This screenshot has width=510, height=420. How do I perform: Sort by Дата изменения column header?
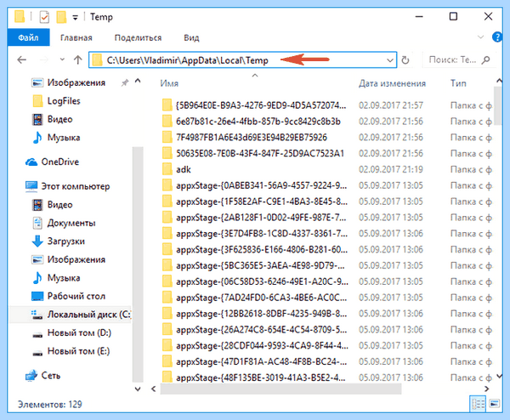[392, 83]
